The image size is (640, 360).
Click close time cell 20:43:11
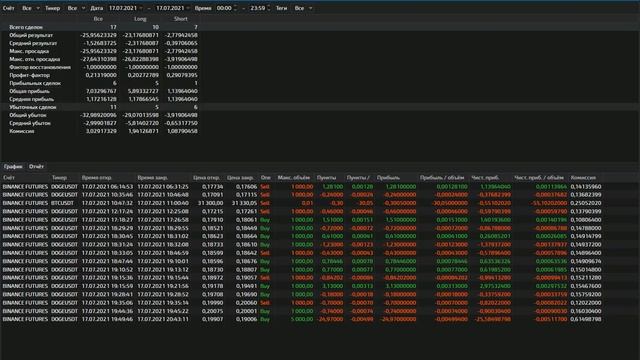pyautogui.click(x=163, y=319)
